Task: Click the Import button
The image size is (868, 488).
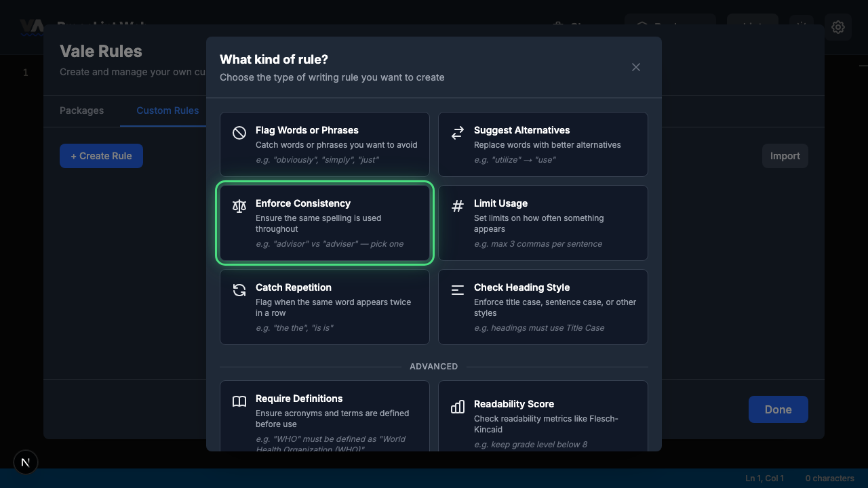Action: point(785,156)
